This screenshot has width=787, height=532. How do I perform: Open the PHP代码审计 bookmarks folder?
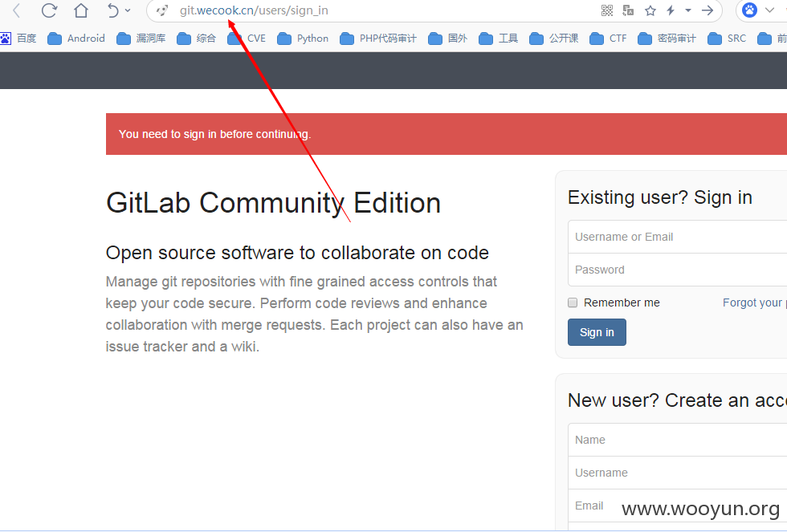[x=378, y=39]
